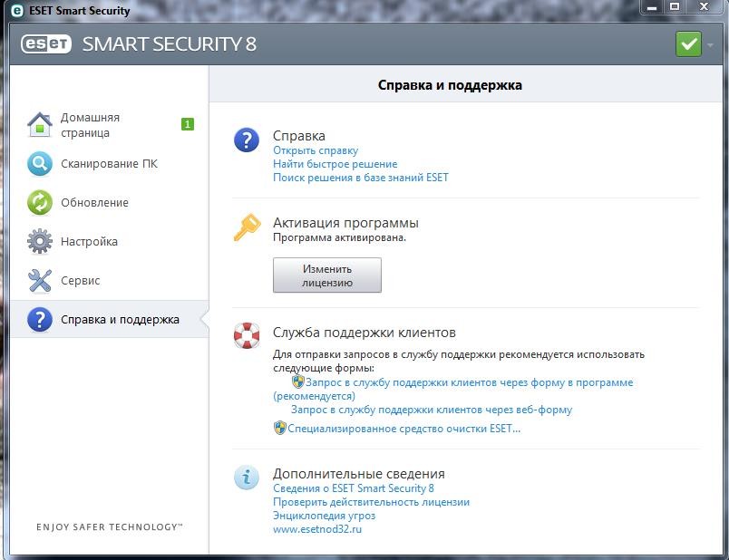Click the gear icon for Настройка
This screenshot has width=729, height=560.
click(x=40, y=242)
